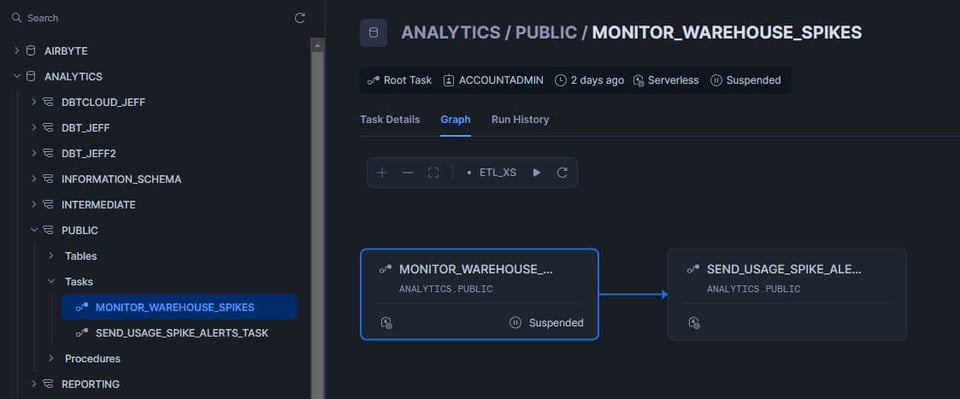Expand the INFORMATION_SCHEMA node

pos(34,179)
